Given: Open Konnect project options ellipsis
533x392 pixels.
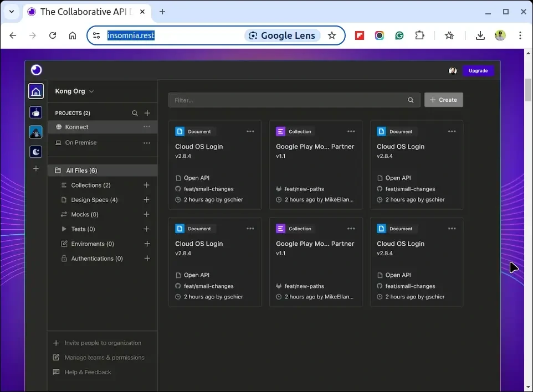Looking at the screenshot, I should [x=147, y=127].
